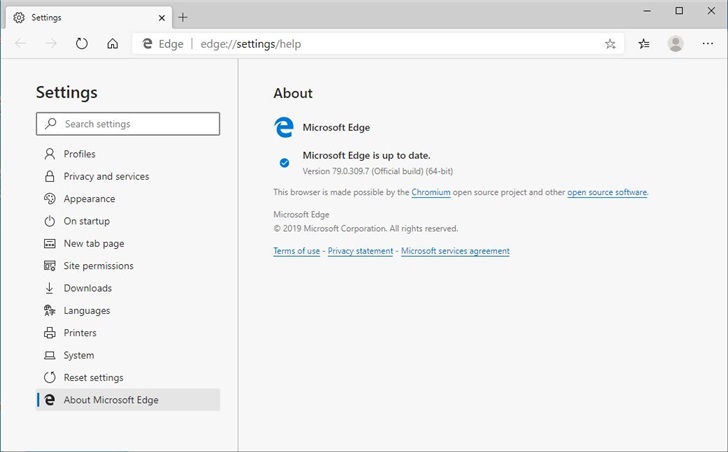Viewport: 728px width, 452px height.
Task: Open the Settings and more menu
Action: pyautogui.click(x=707, y=44)
